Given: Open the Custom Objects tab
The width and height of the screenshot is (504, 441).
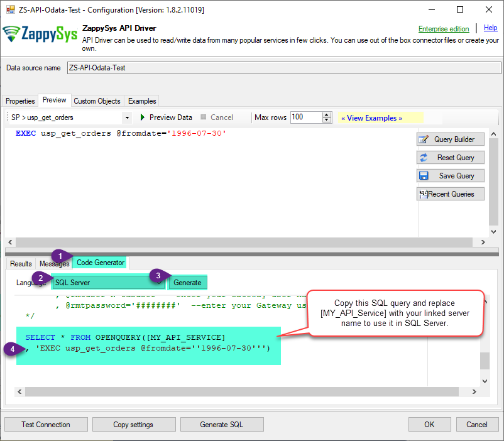Looking at the screenshot, I should tap(97, 101).
